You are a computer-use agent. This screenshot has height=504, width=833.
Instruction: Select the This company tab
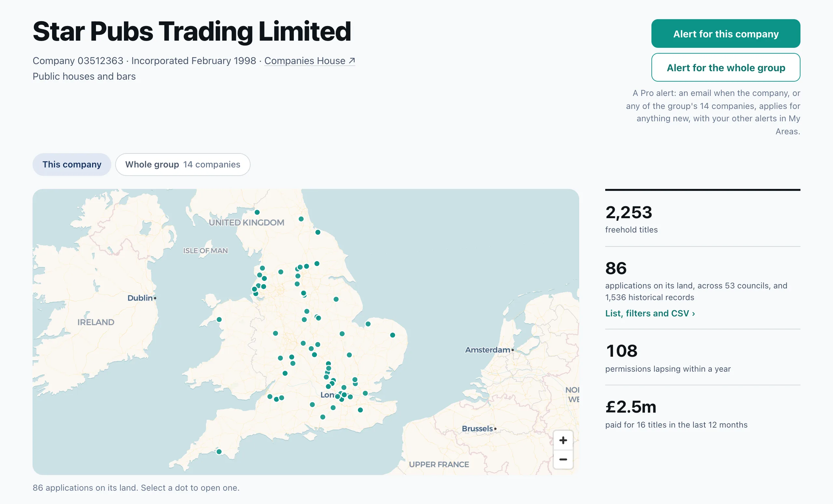point(72,165)
